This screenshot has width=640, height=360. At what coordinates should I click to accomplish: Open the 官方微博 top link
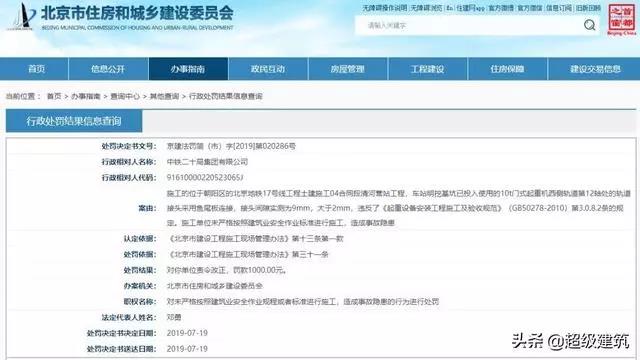[x=501, y=8]
